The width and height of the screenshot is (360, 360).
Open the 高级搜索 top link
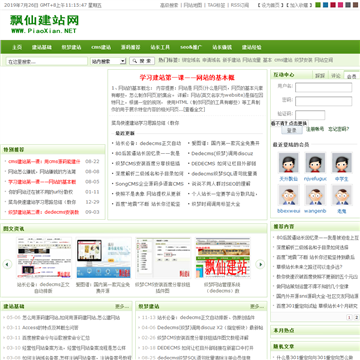[x=169, y=5]
